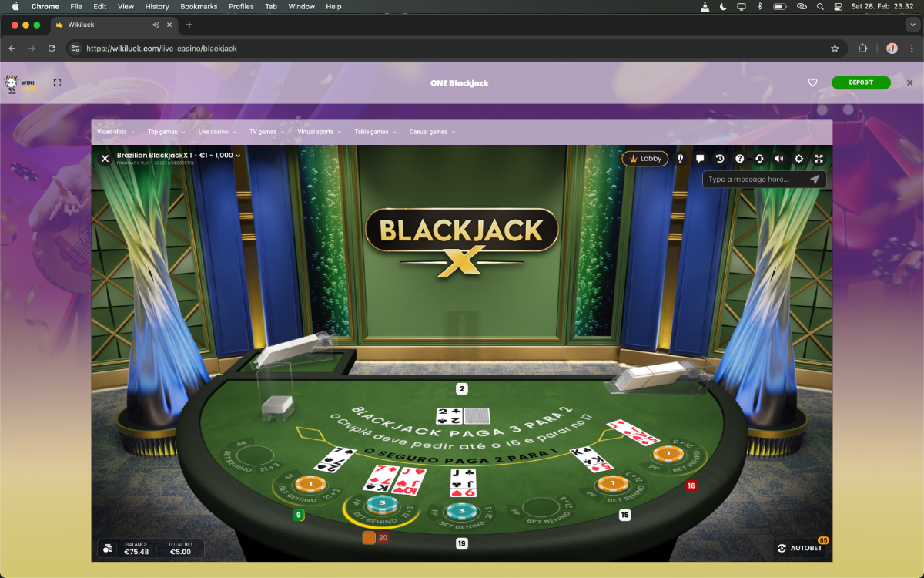
Task: Open the chat bubble icon
Action: tap(700, 159)
